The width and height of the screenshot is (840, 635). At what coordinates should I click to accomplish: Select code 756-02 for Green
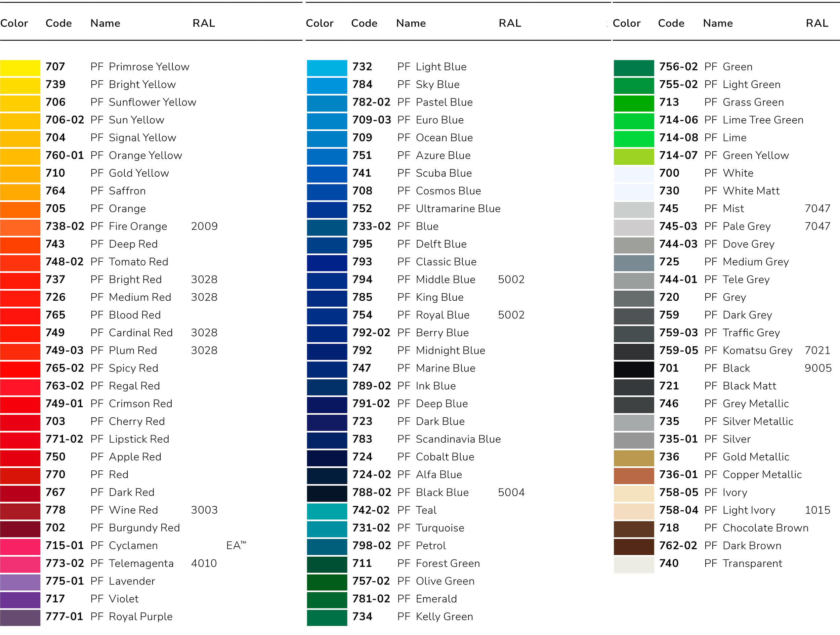point(679,67)
